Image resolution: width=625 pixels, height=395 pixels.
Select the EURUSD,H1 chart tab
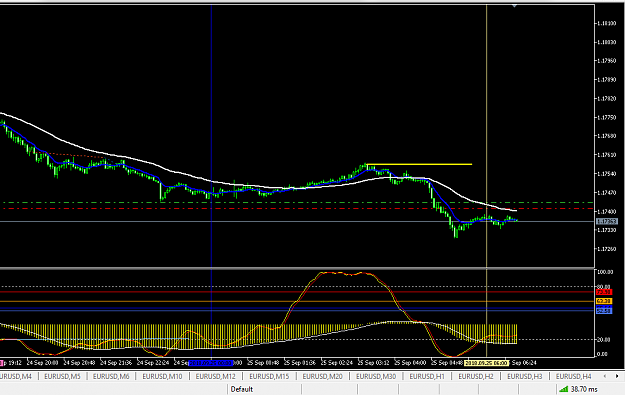click(427, 376)
